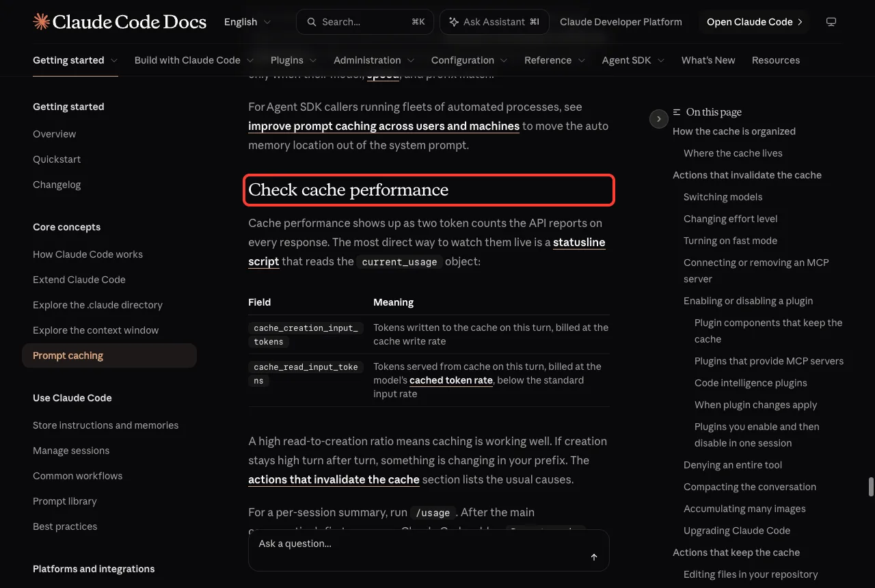875x588 pixels.
Task: Click the Open Claude Code button
Action: tap(755, 22)
